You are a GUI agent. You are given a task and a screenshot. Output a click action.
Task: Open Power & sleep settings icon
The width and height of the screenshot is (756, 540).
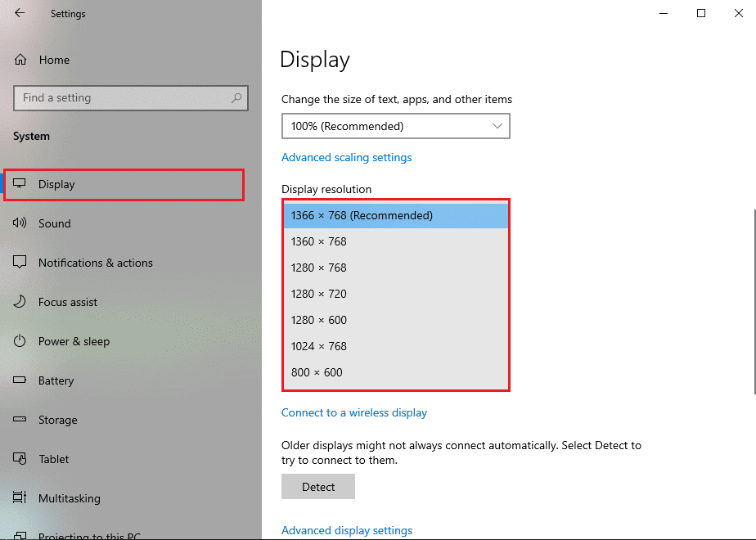(19, 341)
